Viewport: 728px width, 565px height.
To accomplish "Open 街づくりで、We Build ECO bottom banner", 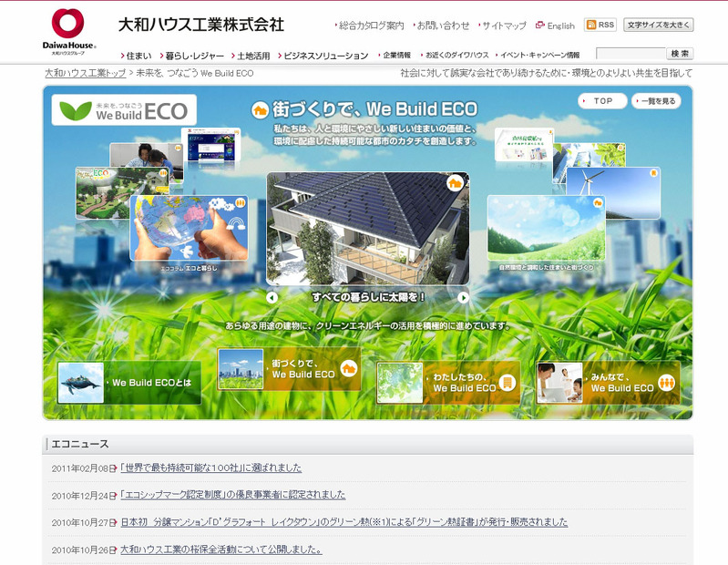I will pos(289,369).
